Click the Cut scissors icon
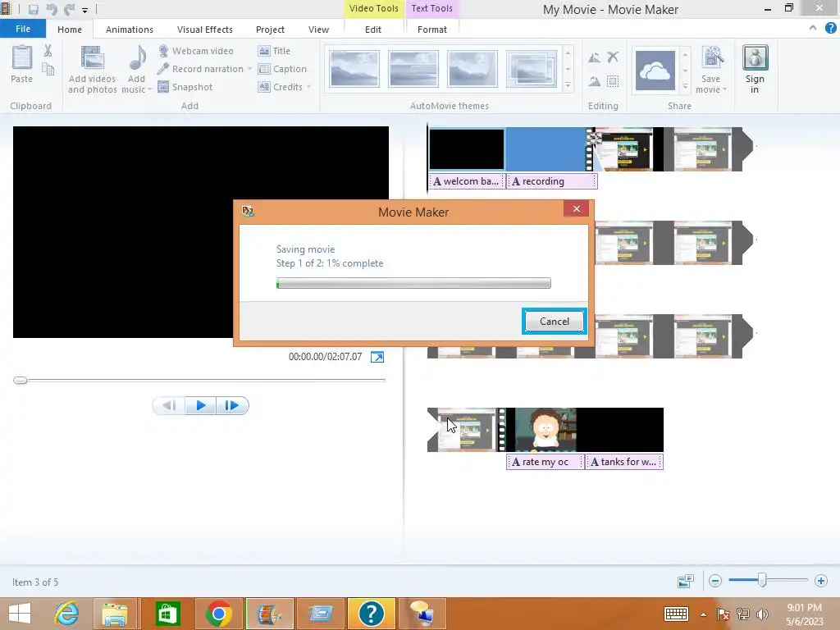 (x=48, y=51)
